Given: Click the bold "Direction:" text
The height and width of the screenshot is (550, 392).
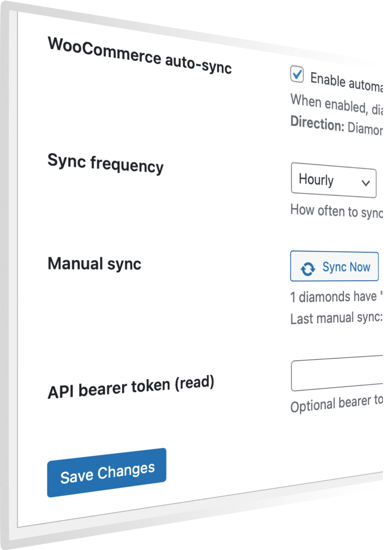Looking at the screenshot, I should click(x=317, y=123).
